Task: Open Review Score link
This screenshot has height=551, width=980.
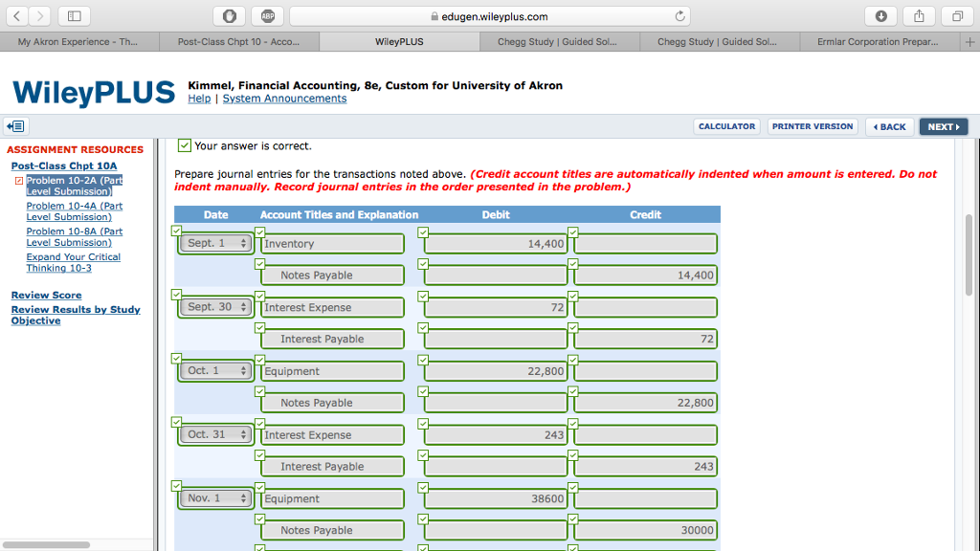Action: (x=46, y=296)
